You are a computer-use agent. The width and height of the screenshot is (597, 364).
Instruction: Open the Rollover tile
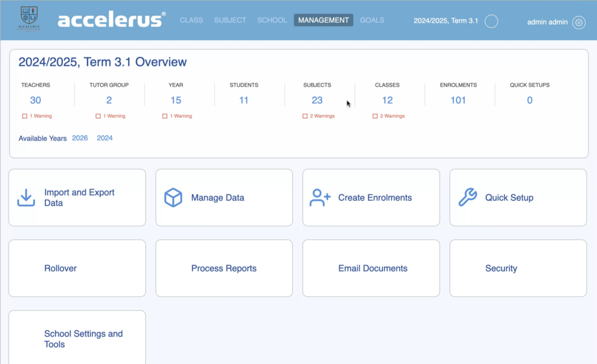click(77, 268)
